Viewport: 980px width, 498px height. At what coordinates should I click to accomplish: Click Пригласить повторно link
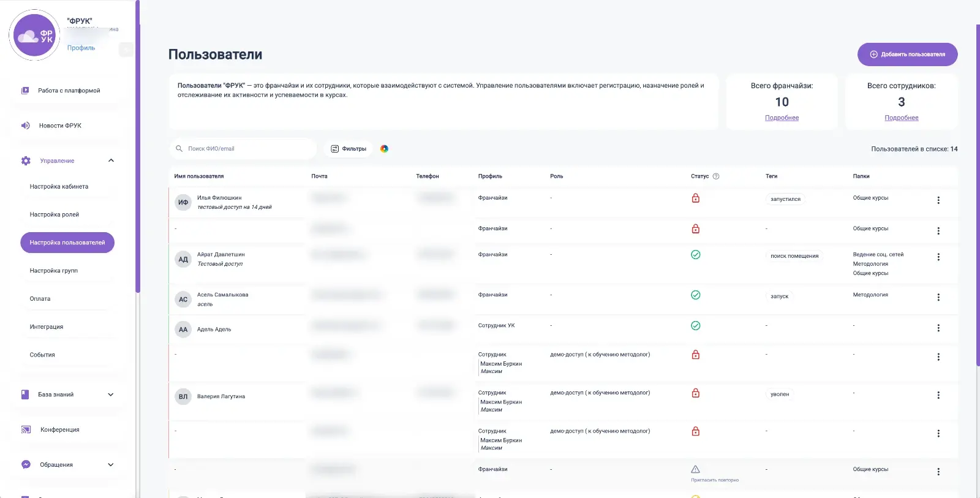click(x=715, y=480)
